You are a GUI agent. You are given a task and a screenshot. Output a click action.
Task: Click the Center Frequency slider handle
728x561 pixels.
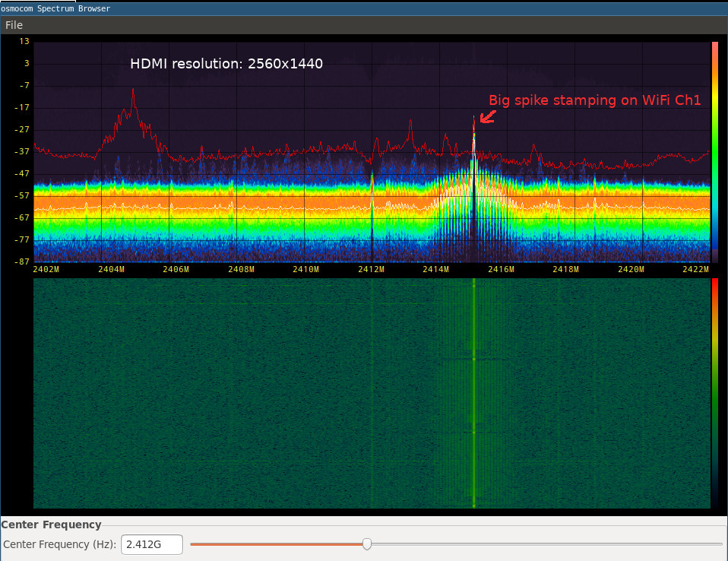tap(367, 544)
